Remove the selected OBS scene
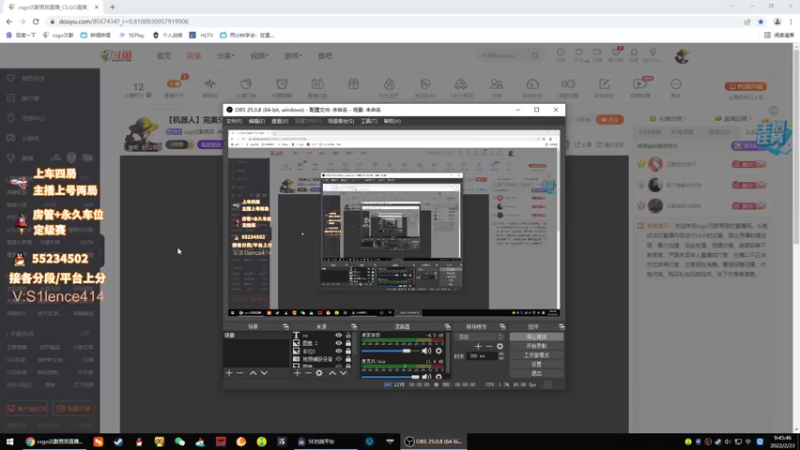Screen dimensions: 800x450 (240, 373)
